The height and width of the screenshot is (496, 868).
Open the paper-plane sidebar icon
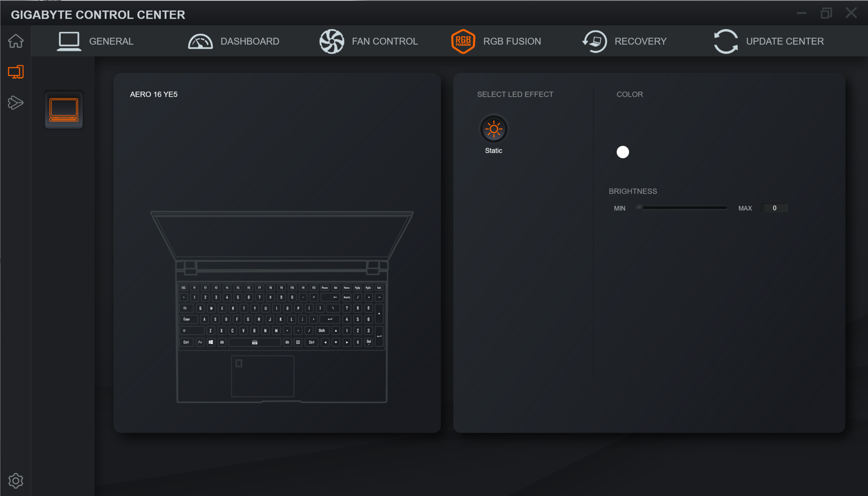click(x=16, y=103)
